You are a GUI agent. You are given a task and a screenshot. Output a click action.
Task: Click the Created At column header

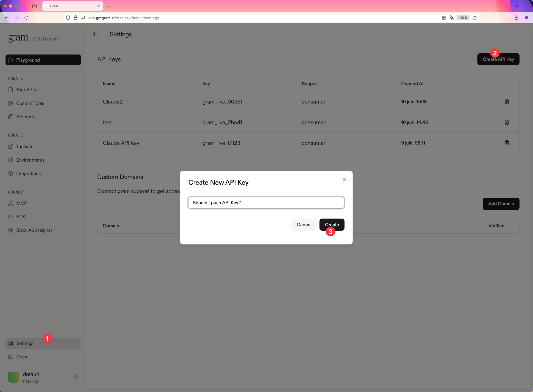pyautogui.click(x=412, y=84)
